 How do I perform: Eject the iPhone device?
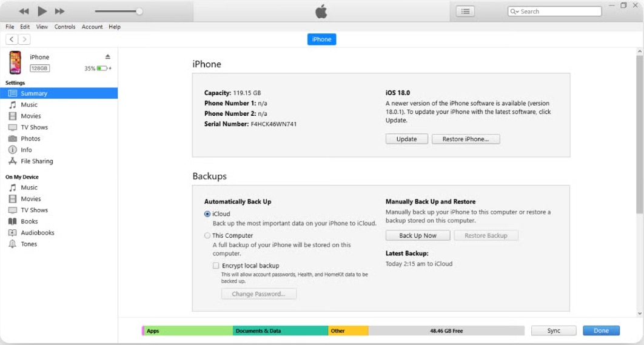click(108, 57)
